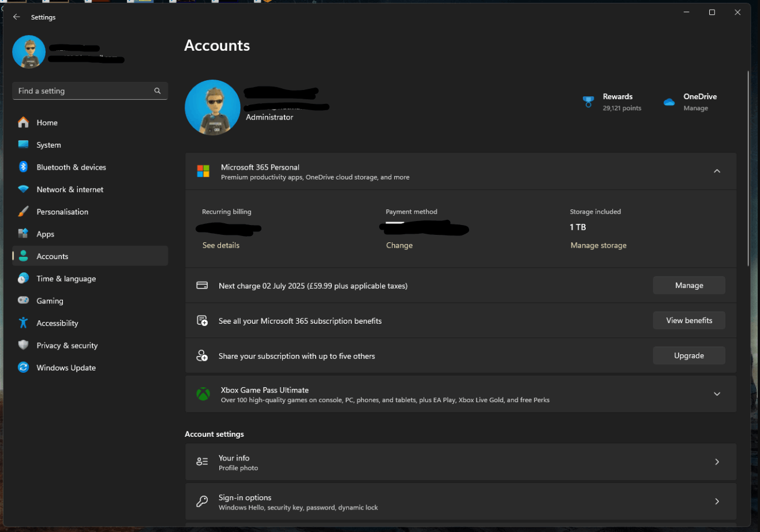Image resolution: width=760 pixels, height=532 pixels.
Task: Click the Accounts person icon
Action: tap(23, 256)
